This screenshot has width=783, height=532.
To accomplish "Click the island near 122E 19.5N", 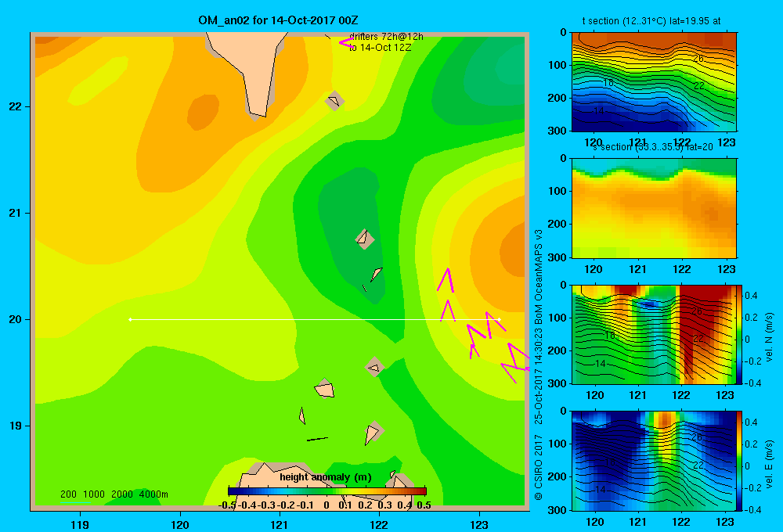I will [374, 367].
